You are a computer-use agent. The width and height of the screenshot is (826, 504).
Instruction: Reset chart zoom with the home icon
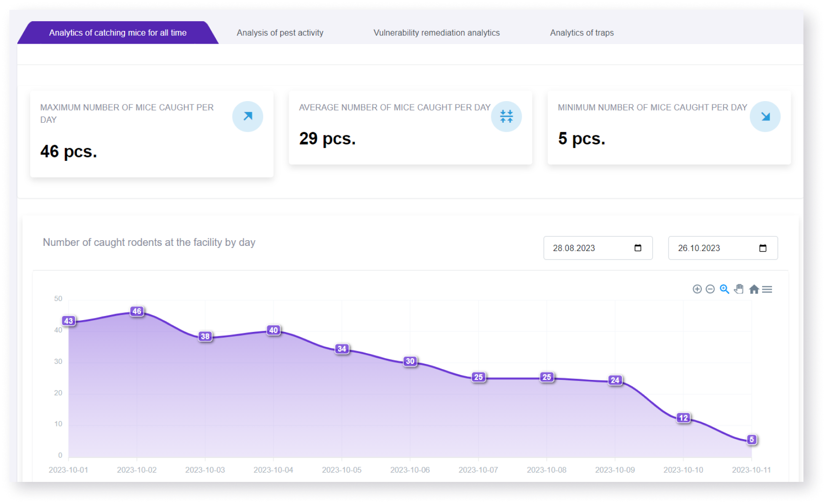point(753,289)
